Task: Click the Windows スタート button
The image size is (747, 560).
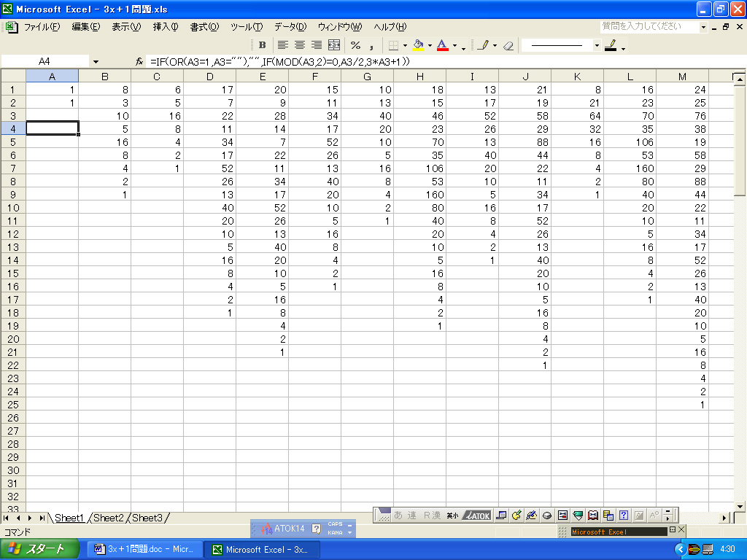Action: click(x=39, y=549)
